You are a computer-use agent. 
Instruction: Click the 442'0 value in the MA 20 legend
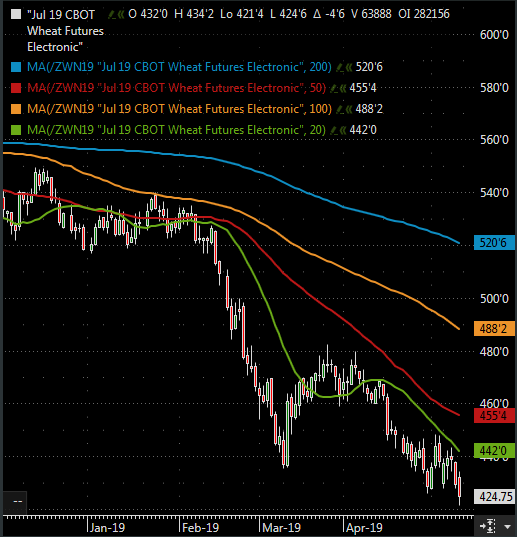[363, 130]
